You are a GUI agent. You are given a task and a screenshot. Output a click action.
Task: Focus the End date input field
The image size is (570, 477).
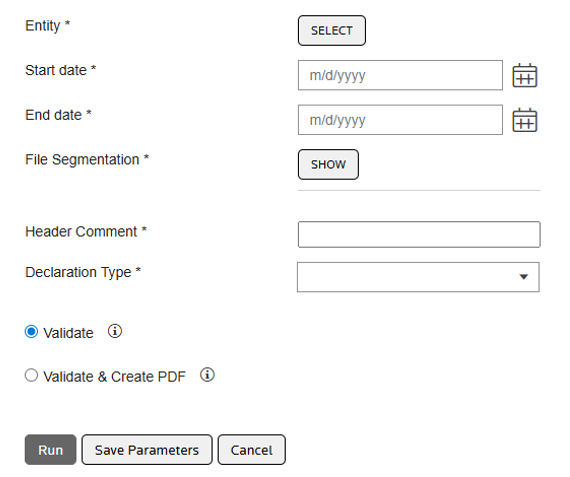pos(400,120)
